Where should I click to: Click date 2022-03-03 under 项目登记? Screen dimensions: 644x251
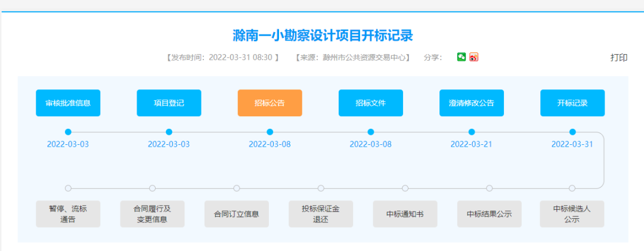169,144
